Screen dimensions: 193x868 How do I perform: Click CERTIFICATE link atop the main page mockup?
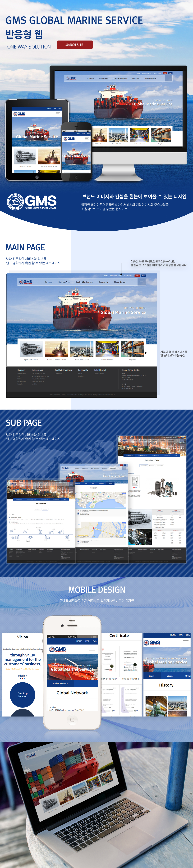point(128,276)
